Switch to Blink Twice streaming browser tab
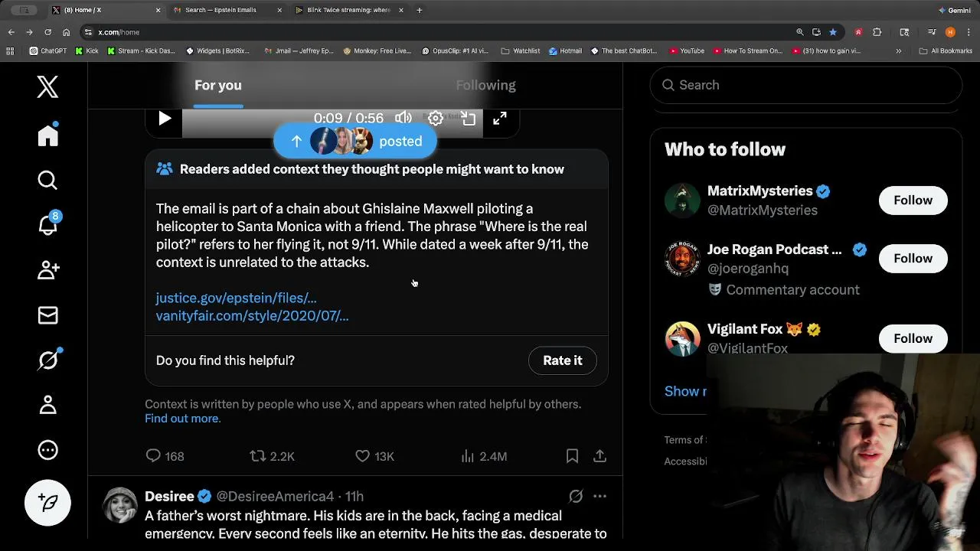This screenshot has height=551, width=980. click(348, 10)
